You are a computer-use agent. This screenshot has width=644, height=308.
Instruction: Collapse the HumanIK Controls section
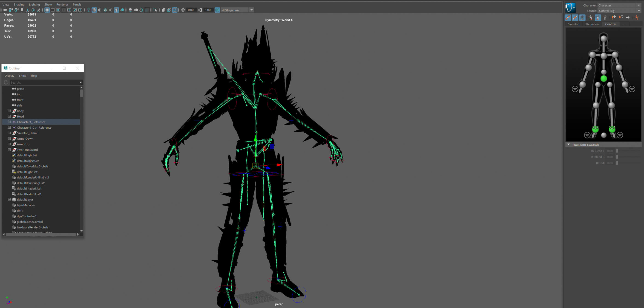click(x=569, y=144)
